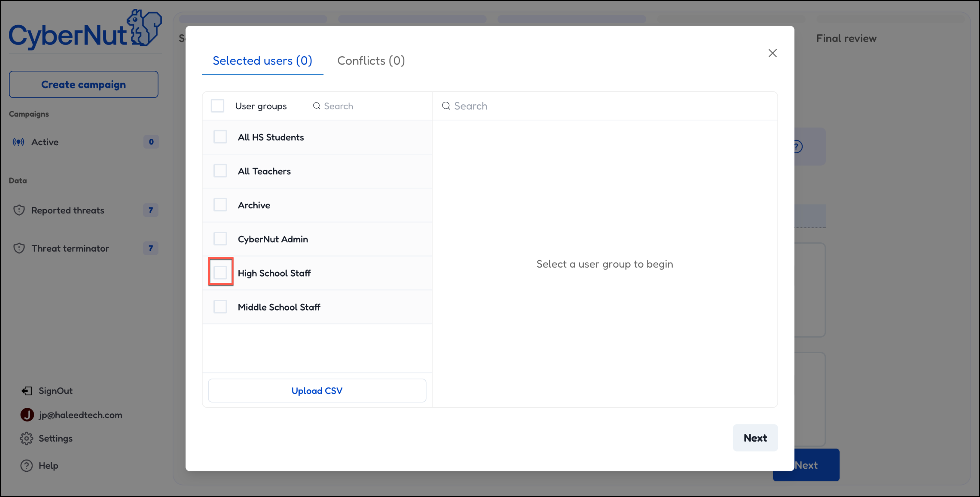Click the jp@haleedtech.com avatar icon
This screenshot has width=980, height=497.
tap(27, 415)
